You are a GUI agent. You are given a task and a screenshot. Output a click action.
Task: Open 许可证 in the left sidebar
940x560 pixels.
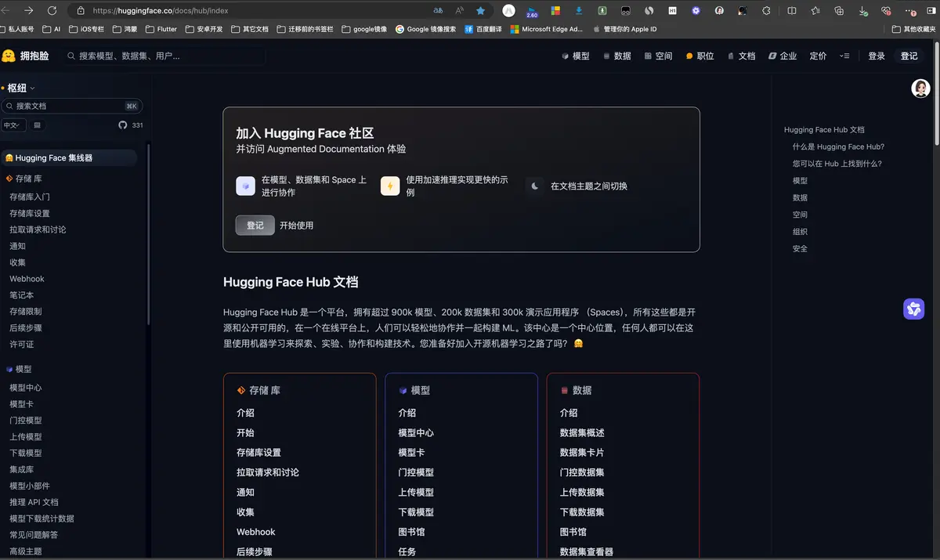(x=21, y=345)
